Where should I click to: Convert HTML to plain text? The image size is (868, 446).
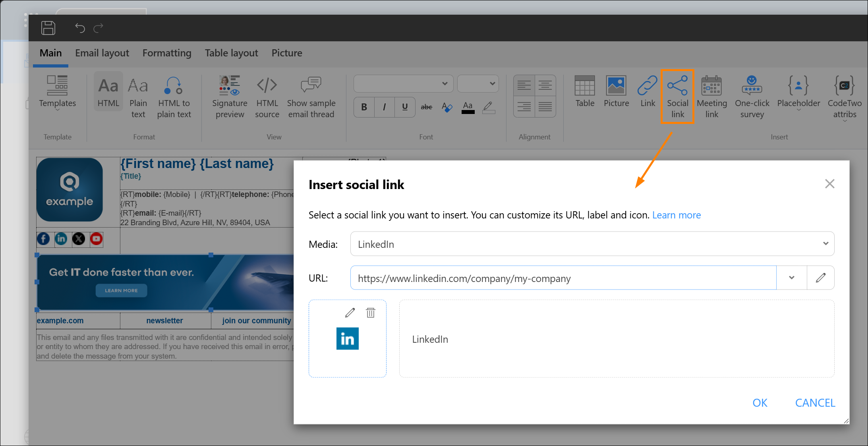[x=174, y=97]
